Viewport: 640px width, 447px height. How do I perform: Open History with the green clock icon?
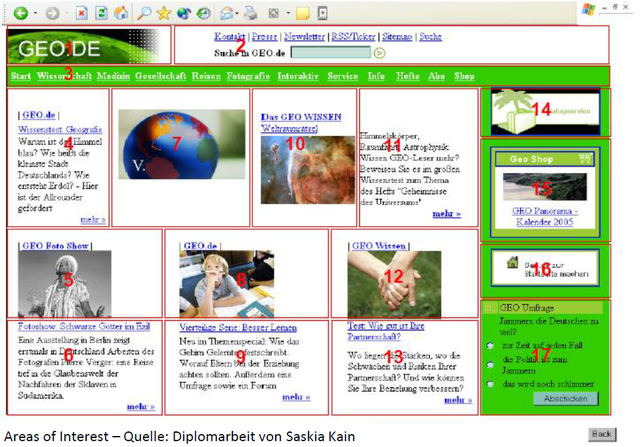click(203, 13)
